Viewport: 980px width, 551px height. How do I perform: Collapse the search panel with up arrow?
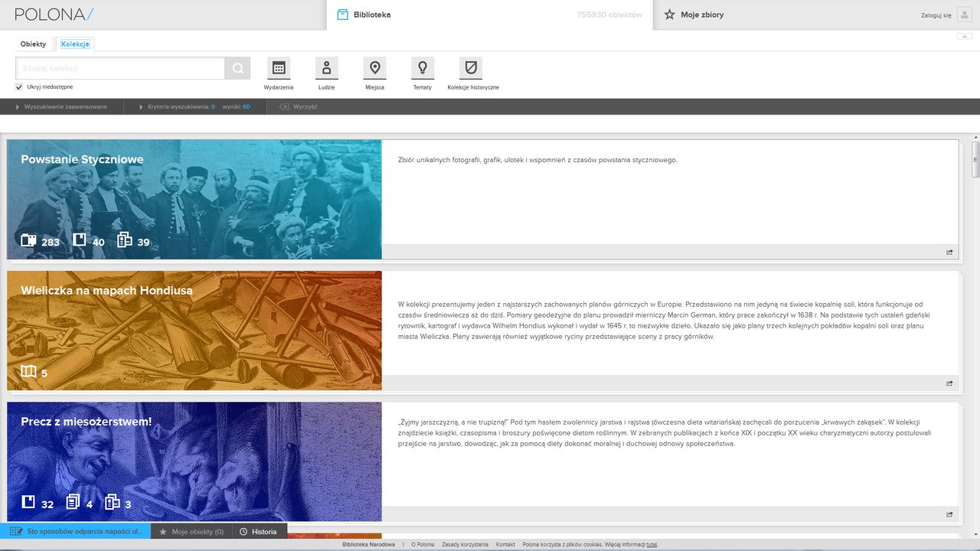click(x=964, y=36)
